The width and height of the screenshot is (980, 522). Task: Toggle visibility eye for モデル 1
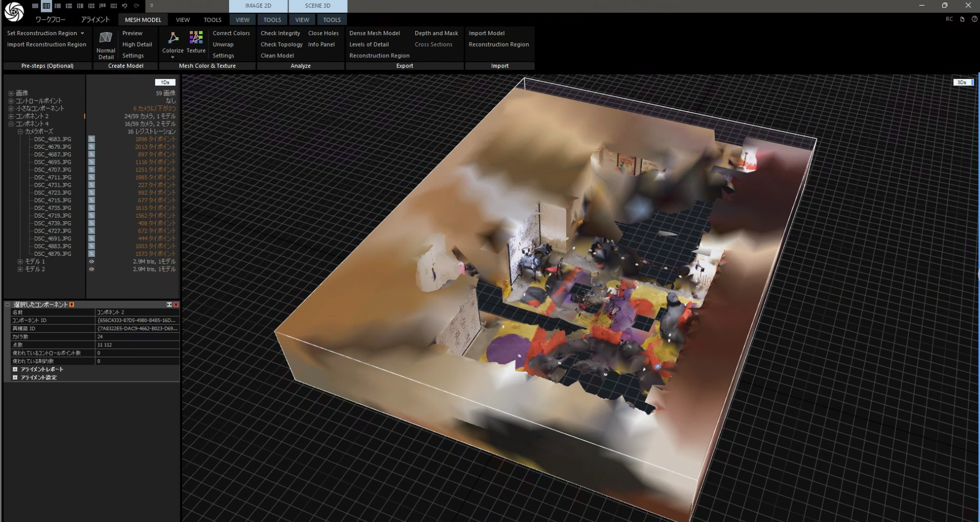pyautogui.click(x=92, y=262)
